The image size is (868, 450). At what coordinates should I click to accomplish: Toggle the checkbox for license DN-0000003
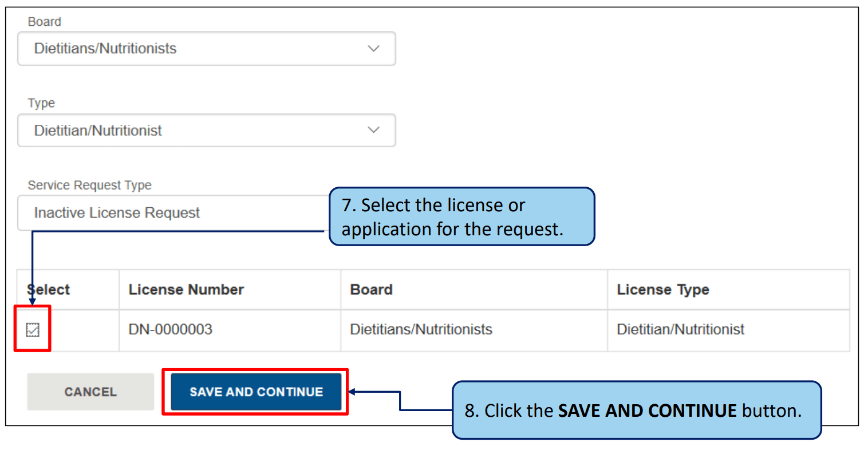pos(33,329)
